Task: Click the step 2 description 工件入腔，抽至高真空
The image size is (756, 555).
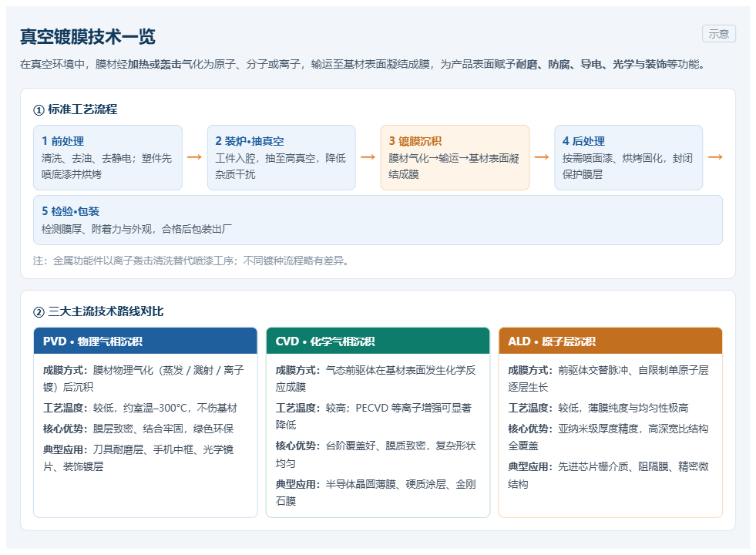Action: tap(280, 166)
